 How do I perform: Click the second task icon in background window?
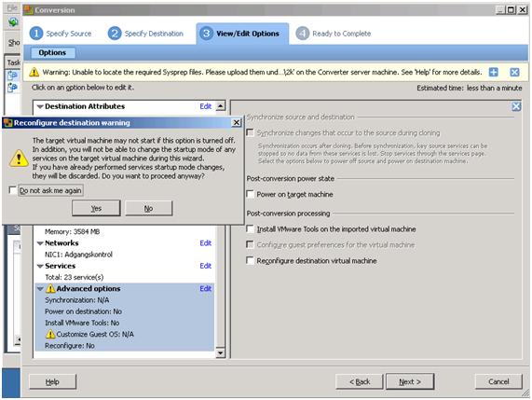tap(12, 88)
